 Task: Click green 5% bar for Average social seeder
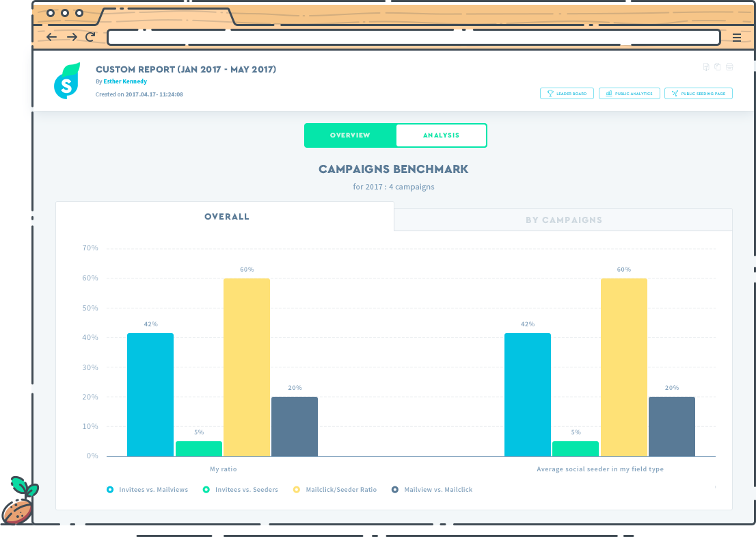(x=576, y=449)
